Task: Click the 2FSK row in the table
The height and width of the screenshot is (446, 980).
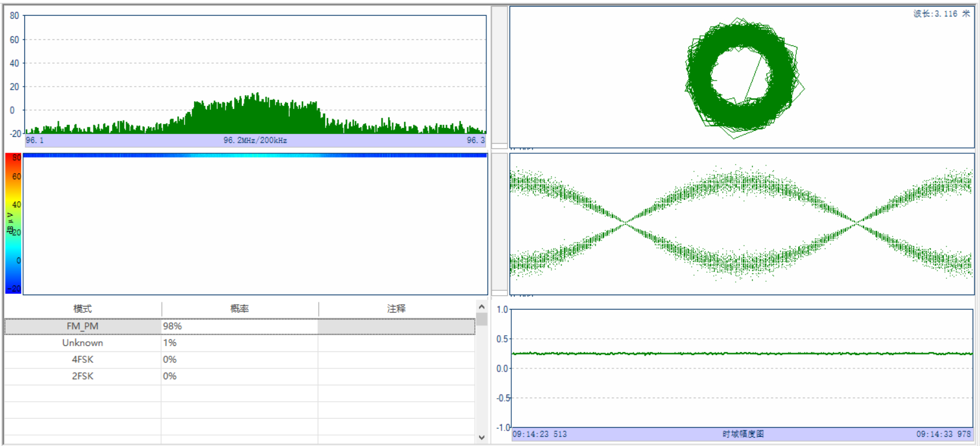Action: click(x=82, y=376)
